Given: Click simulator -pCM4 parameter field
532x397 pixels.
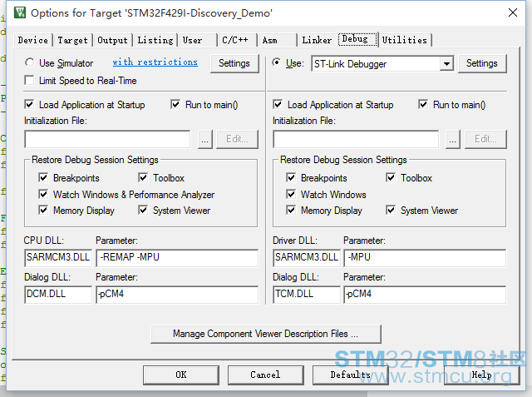Looking at the screenshot, I should 177,295.
